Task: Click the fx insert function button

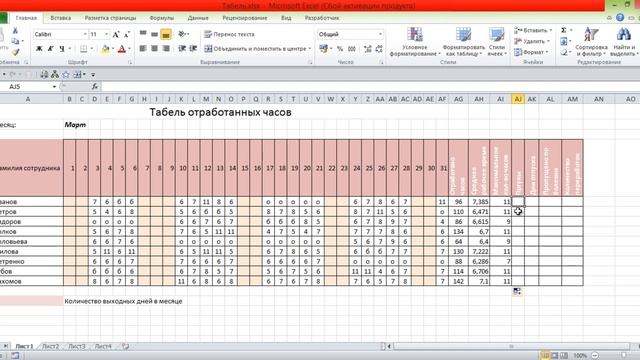Action: pos(95,87)
